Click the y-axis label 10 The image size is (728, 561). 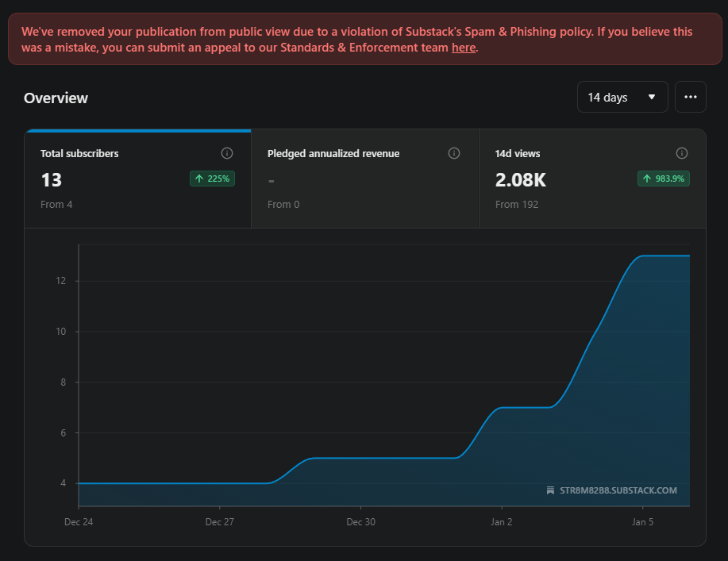point(61,332)
